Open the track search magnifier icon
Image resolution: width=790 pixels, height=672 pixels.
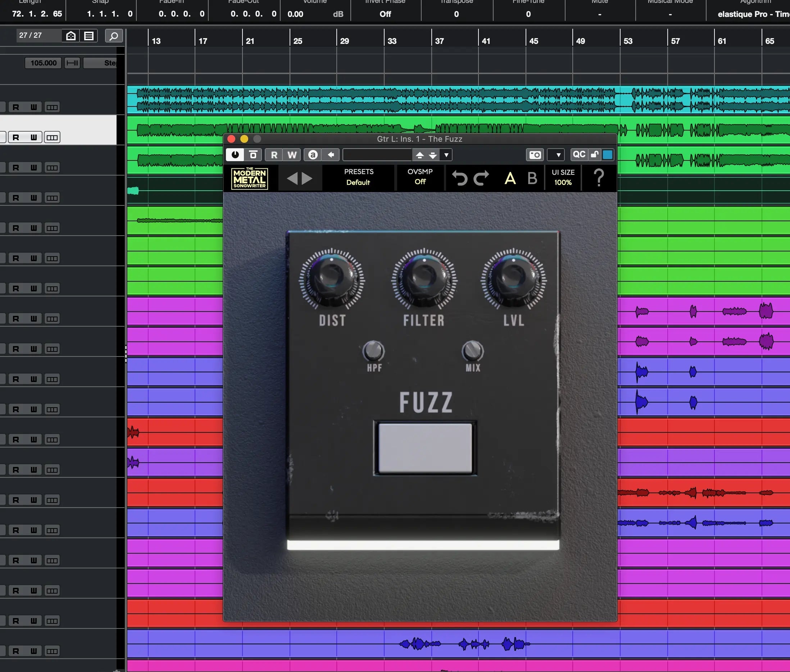pyautogui.click(x=114, y=36)
